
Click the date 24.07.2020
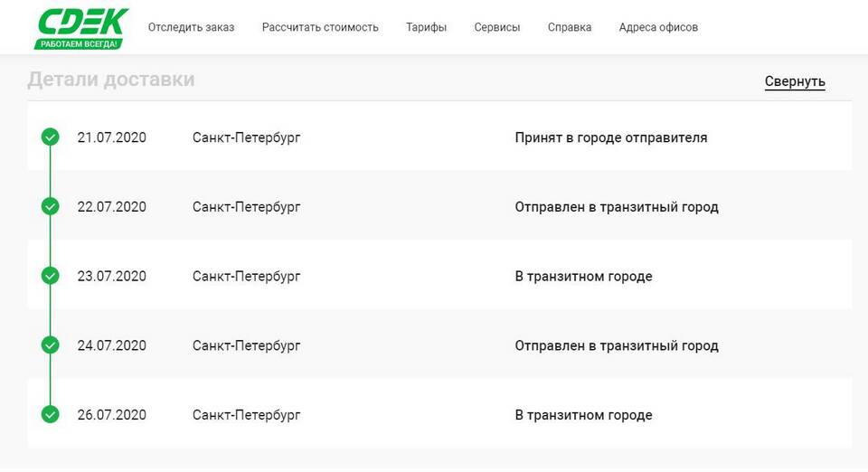[x=111, y=345]
